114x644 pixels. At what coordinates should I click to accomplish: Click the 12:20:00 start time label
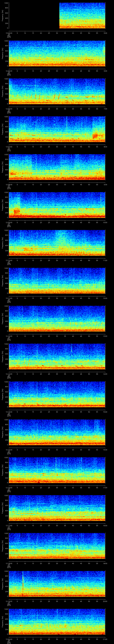(9, 639)
